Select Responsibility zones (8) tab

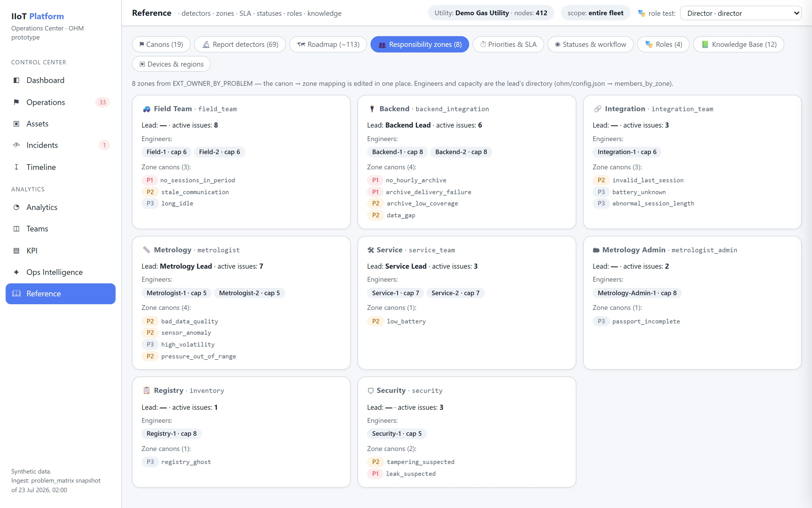(x=420, y=44)
